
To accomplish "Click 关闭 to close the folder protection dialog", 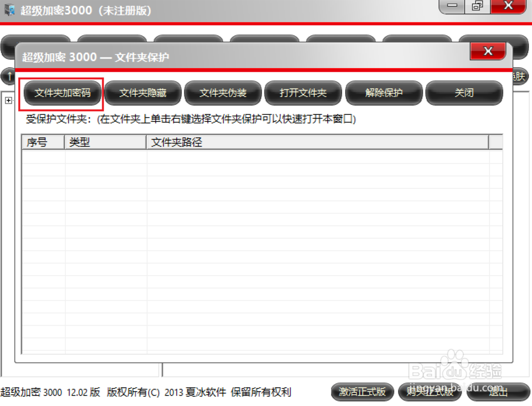I will pos(464,93).
